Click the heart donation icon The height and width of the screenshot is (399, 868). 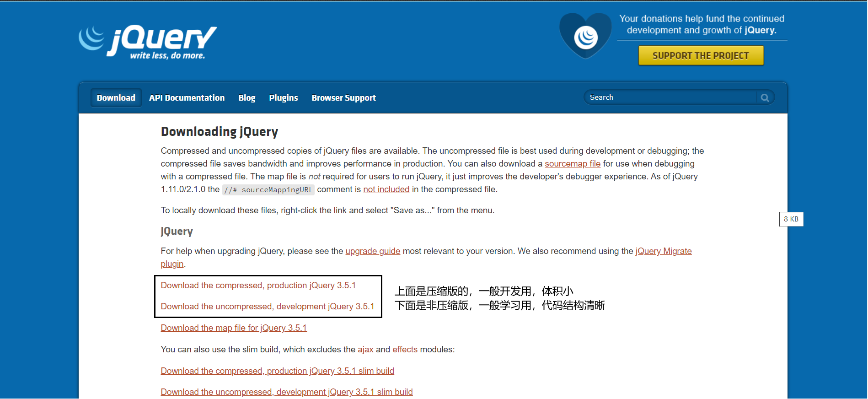[x=585, y=36]
